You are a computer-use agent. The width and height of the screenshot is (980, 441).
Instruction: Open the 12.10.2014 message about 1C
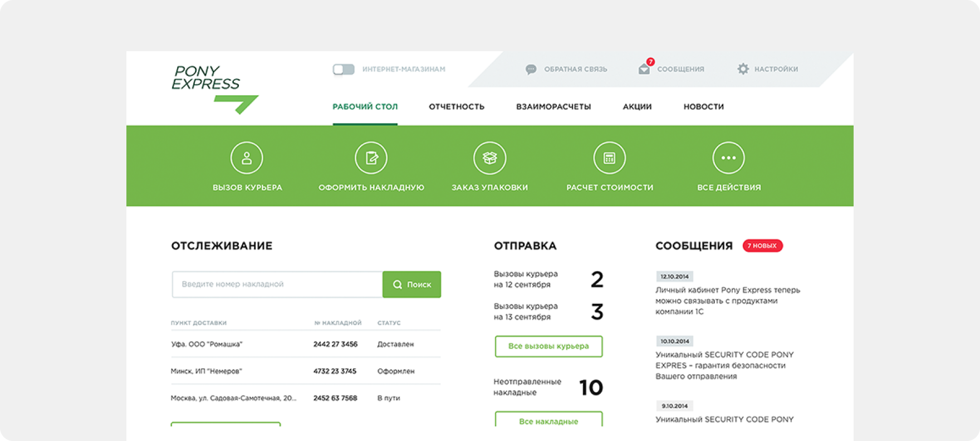727,301
